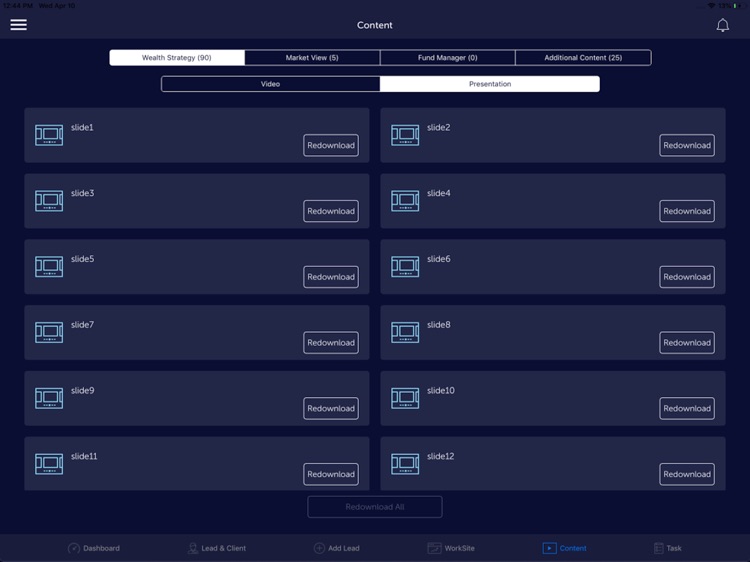Click the slide9 presentation icon
The width and height of the screenshot is (750, 562).
49,398
